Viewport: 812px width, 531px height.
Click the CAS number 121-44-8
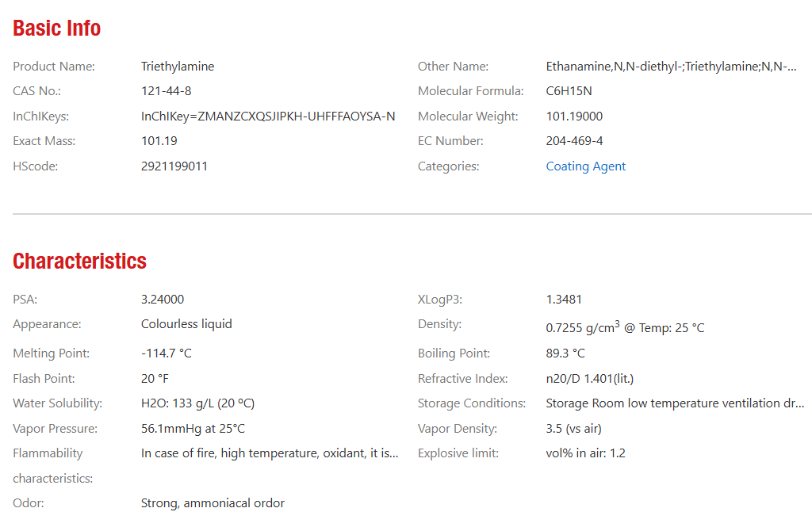(x=166, y=91)
